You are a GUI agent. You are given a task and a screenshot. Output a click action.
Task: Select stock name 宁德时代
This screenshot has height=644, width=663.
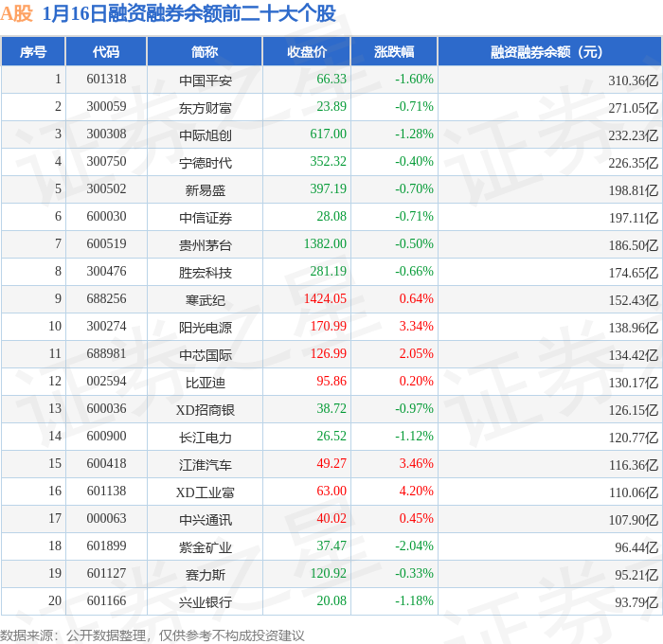[x=206, y=163]
